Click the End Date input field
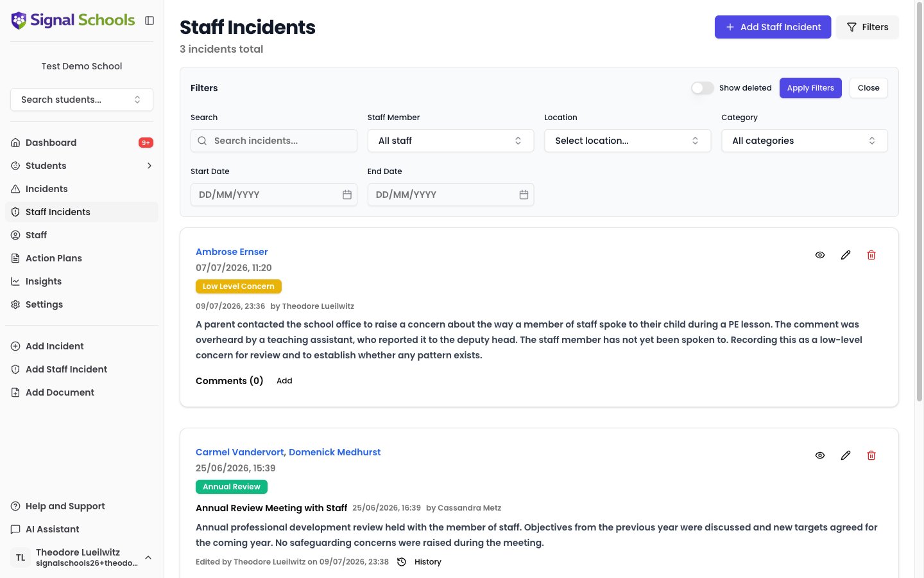This screenshot has width=924, height=578. click(450, 195)
